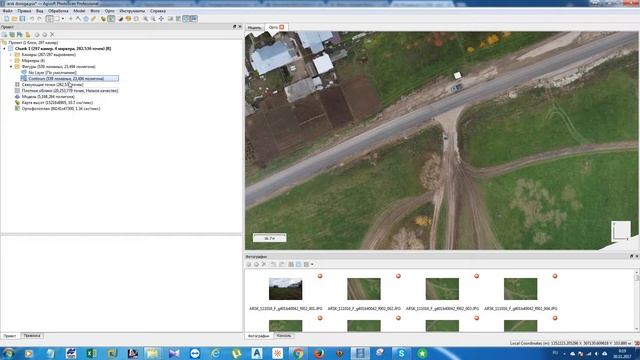The image size is (640, 360).
Task: Toggle the last highlighted main-toolbar button
Action: (x=194, y=19)
